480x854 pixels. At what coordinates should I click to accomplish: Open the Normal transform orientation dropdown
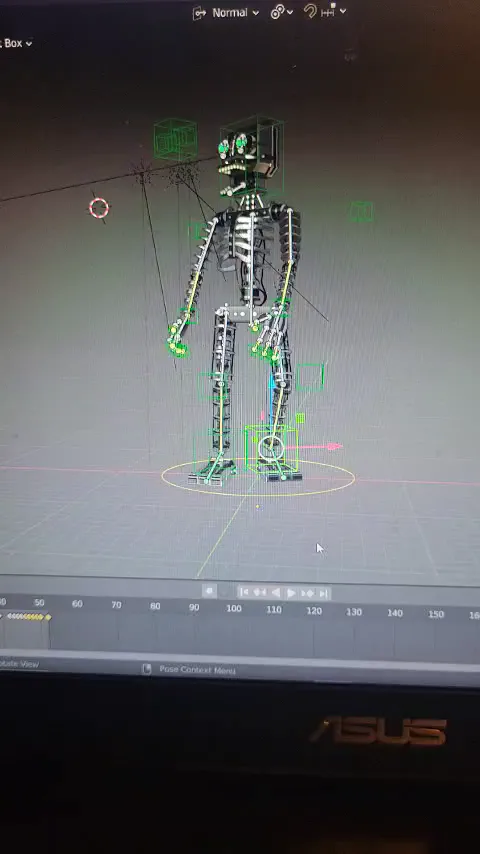click(x=235, y=13)
